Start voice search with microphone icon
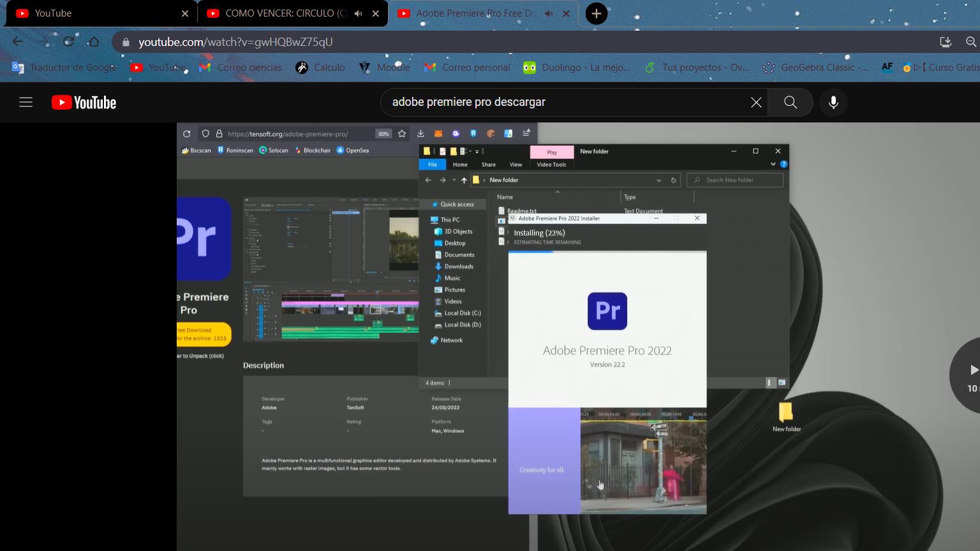Viewport: 980px width, 551px height. point(833,102)
